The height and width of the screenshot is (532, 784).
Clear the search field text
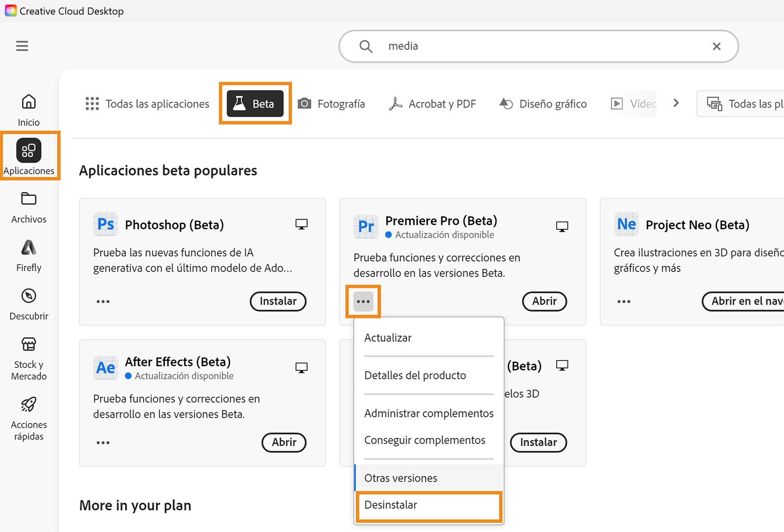click(716, 46)
